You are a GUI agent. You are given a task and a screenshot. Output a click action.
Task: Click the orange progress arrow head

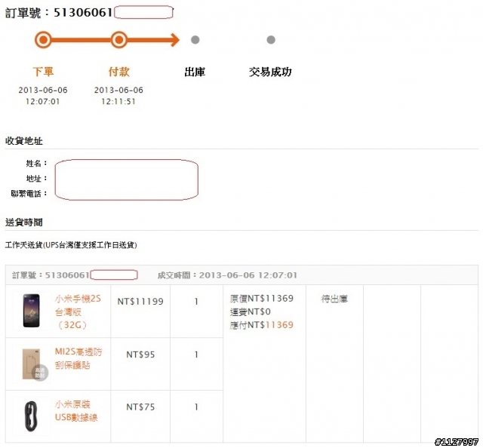[174, 40]
